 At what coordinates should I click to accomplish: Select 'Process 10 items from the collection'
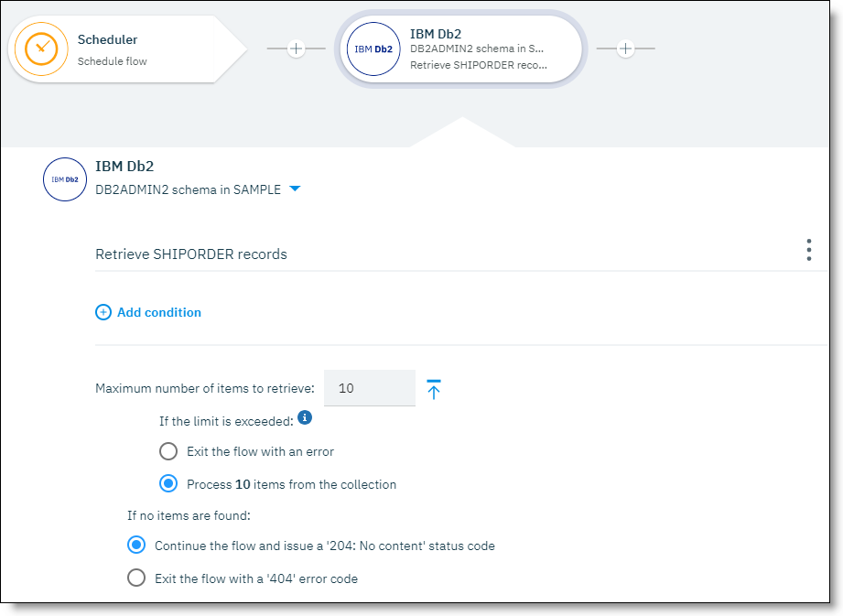(x=168, y=484)
